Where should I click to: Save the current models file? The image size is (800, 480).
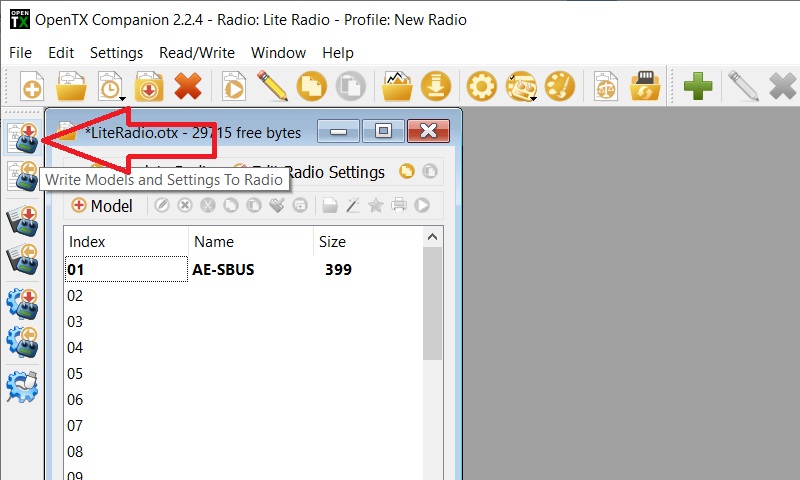pyautogui.click(x=148, y=86)
